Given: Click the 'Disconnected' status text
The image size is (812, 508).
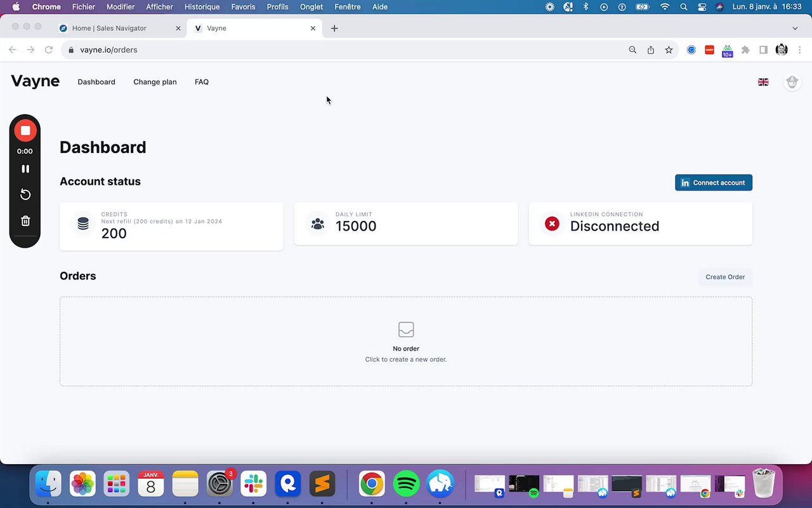Looking at the screenshot, I should pos(615,227).
